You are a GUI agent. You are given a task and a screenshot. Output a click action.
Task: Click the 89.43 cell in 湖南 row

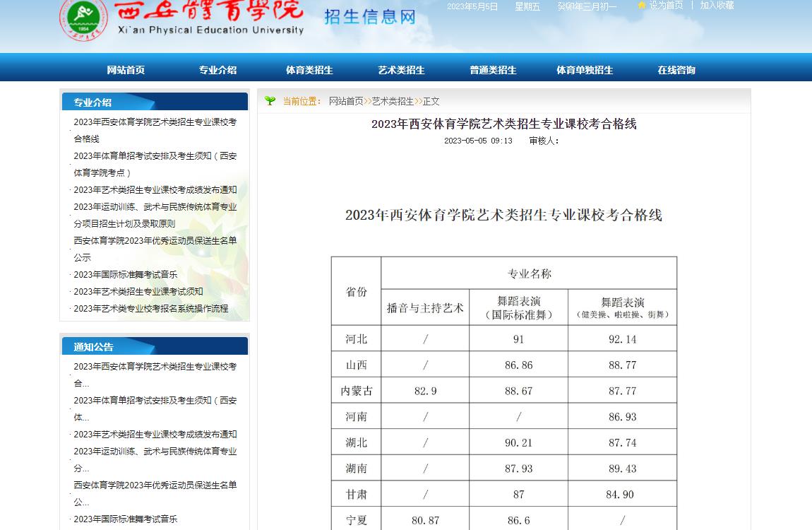[623, 469]
